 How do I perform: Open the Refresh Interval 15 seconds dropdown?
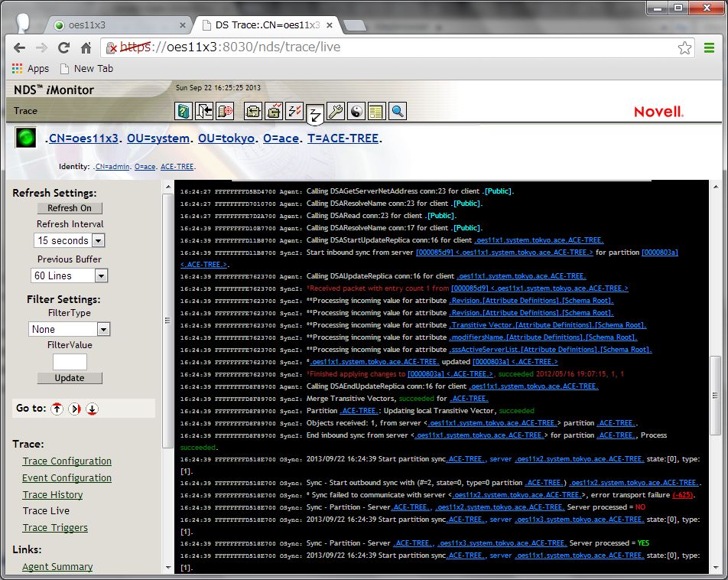69,240
